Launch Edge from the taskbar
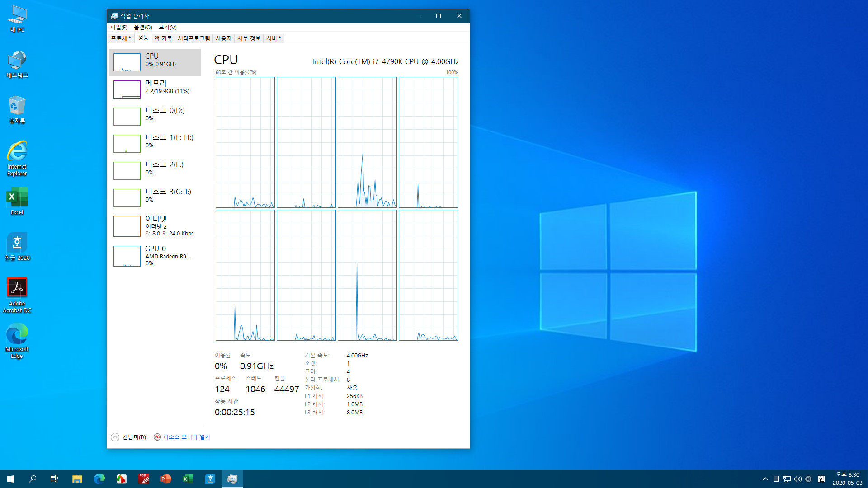The image size is (868, 488). pos(99,479)
